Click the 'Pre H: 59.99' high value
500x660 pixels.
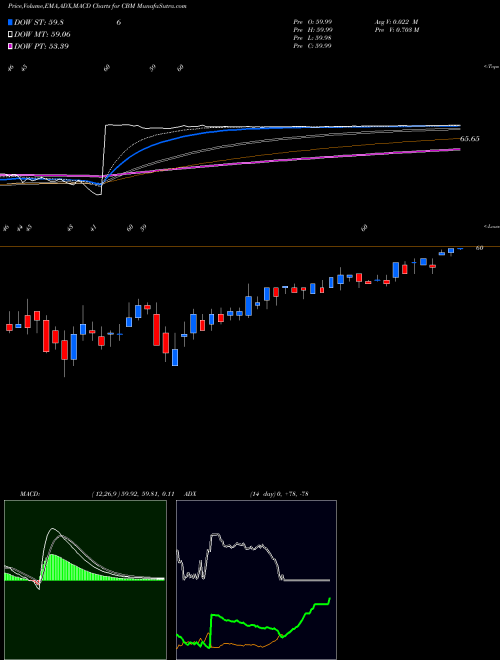coord(313,29)
